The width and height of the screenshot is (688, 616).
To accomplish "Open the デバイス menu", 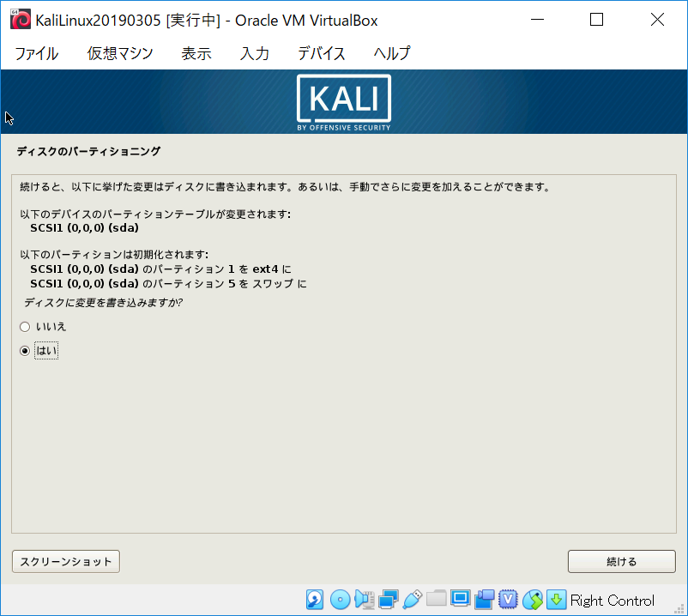I will [x=321, y=53].
